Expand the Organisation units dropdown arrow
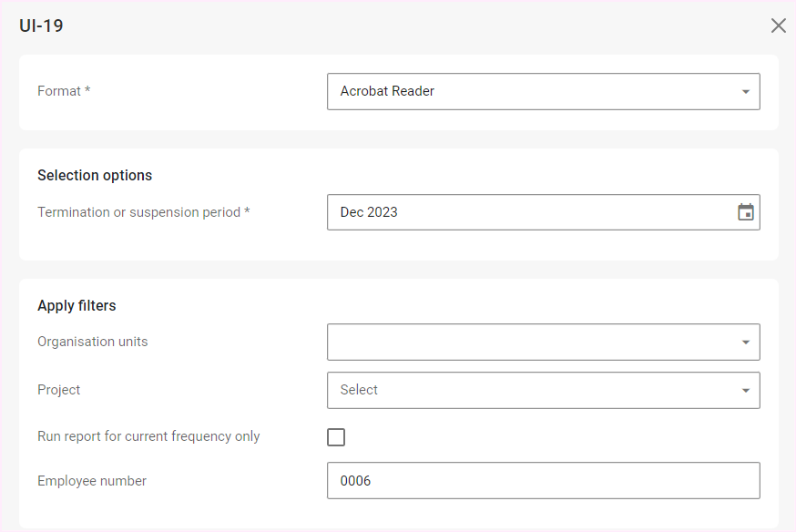 745,343
